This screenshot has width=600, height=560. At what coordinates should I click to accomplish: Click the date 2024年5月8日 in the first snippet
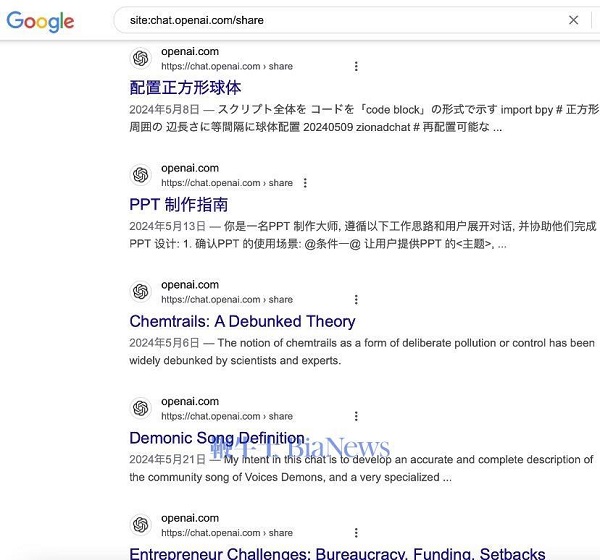coord(164,110)
